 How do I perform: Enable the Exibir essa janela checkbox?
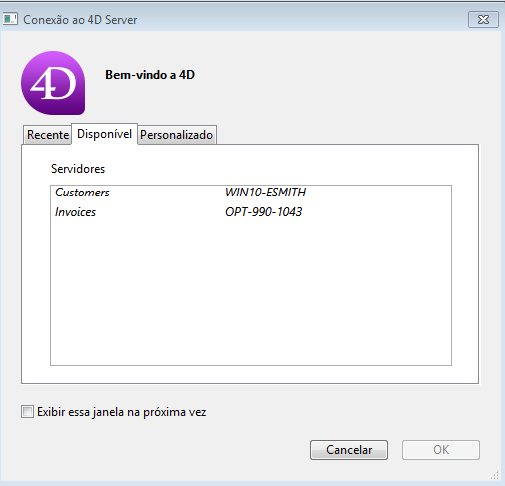tap(27, 412)
